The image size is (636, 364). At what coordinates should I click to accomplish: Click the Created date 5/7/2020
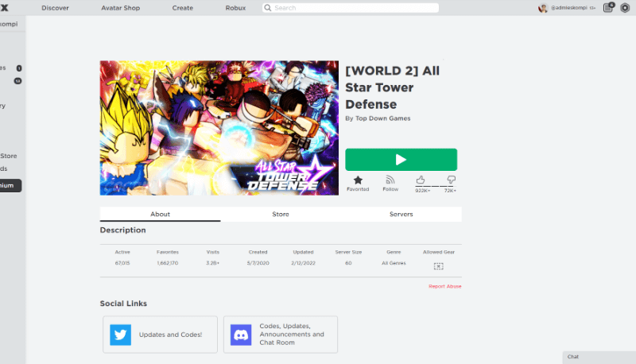[x=258, y=263]
